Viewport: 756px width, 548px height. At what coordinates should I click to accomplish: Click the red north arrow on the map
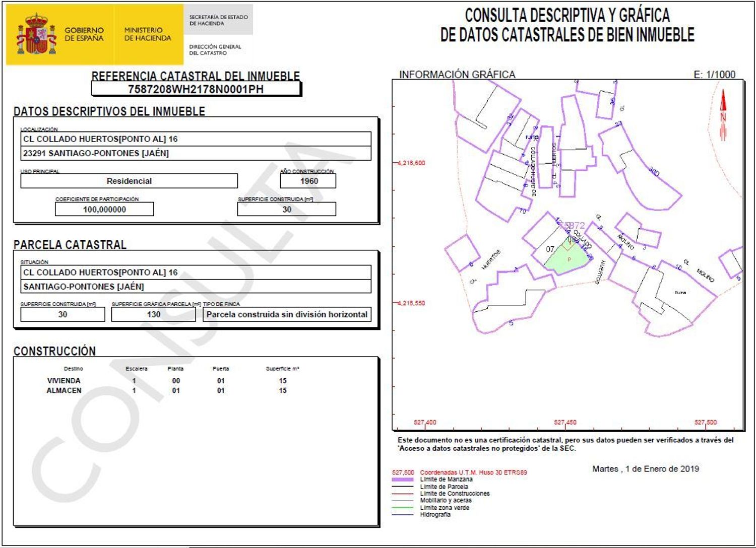[723, 115]
